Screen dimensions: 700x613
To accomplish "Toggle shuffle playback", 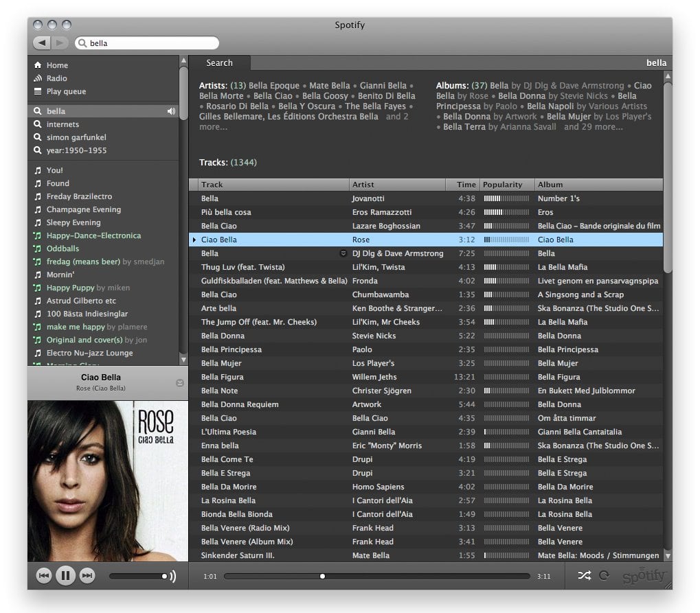I will (x=583, y=576).
